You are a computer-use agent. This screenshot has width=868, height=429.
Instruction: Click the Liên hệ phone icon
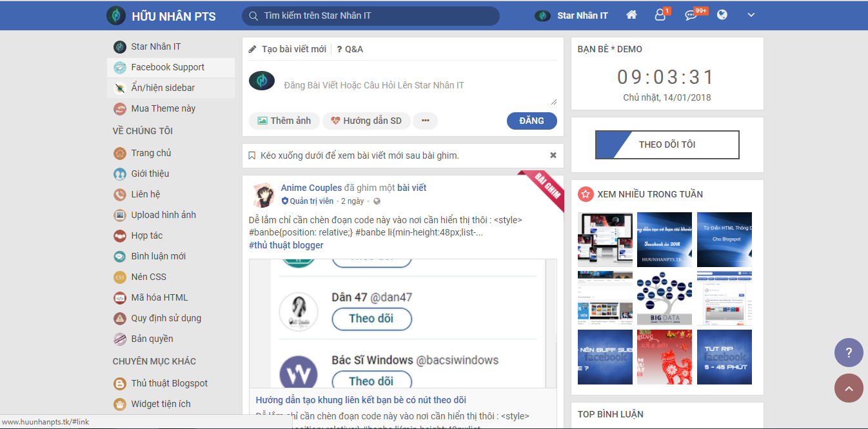[120, 194]
